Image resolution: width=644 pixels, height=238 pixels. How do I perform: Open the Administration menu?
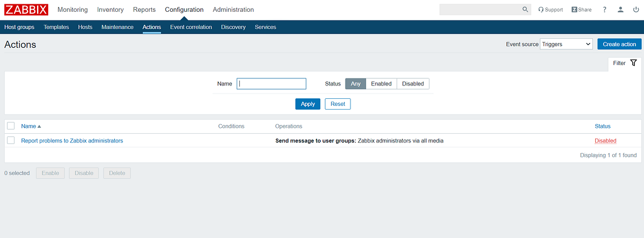point(233,10)
